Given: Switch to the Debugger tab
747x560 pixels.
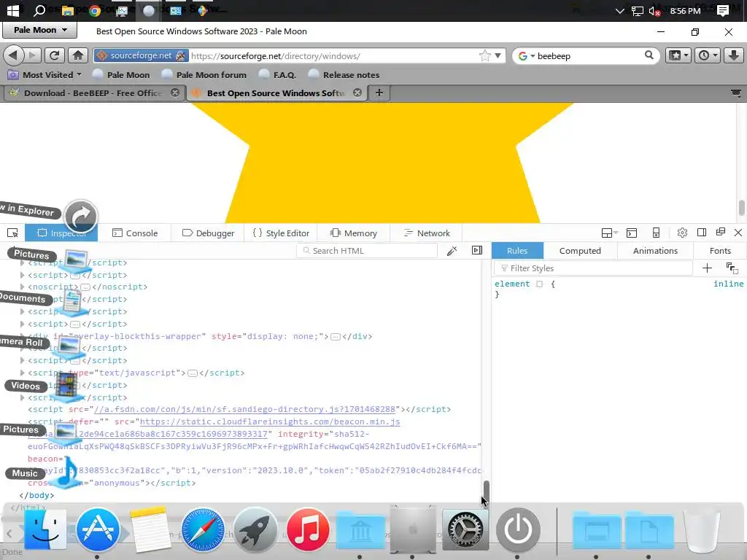Looking at the screenshot, I should pyautogui.click(x=208, y=233).
